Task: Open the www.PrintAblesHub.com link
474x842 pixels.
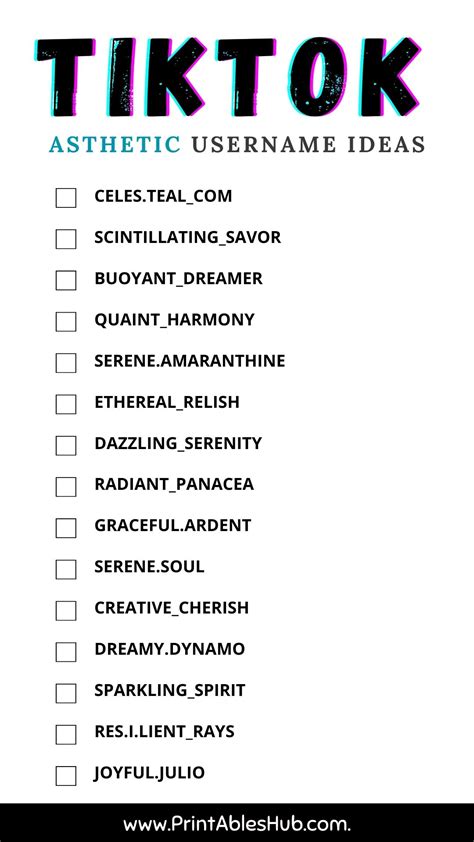Action: [x=236, y=824]
